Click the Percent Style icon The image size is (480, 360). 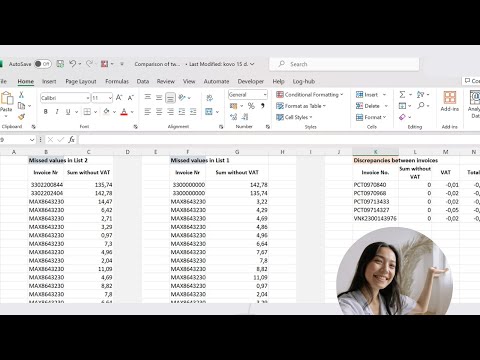click(251, 106)
